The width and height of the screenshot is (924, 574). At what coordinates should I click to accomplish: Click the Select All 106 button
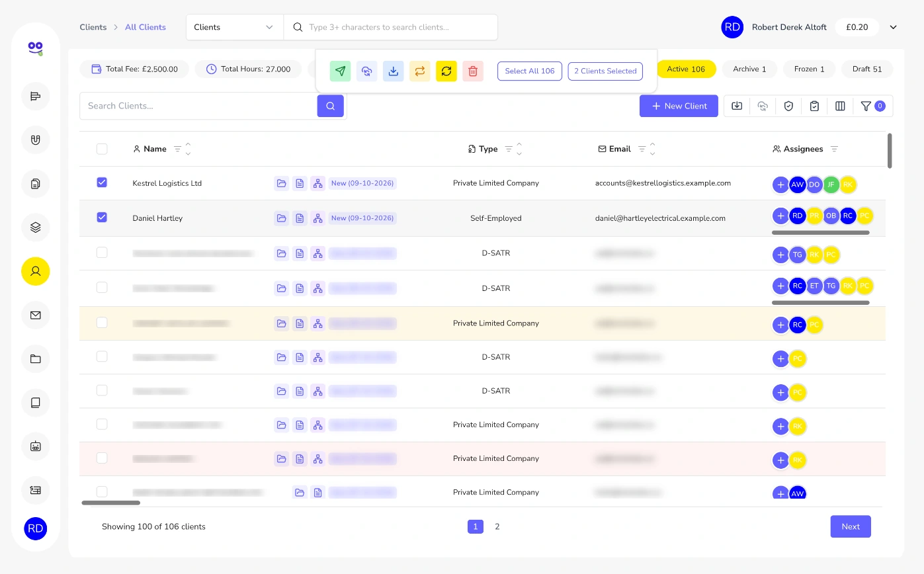click(530, 71)
